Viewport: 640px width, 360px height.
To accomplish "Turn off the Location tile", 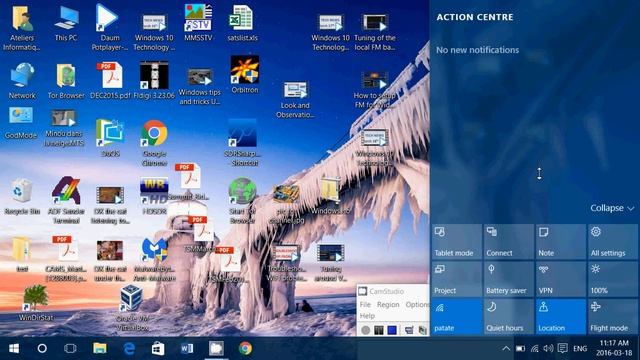I will (560, 317).
